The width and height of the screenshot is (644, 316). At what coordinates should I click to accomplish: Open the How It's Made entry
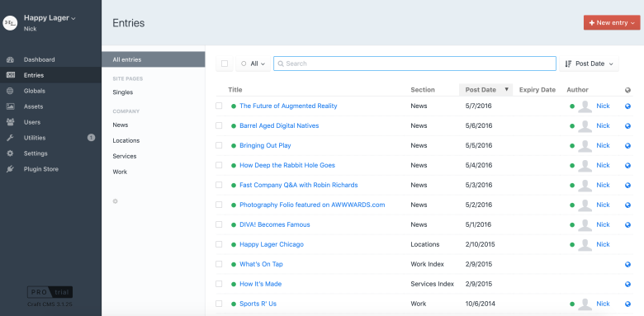[x=260, y=284]
